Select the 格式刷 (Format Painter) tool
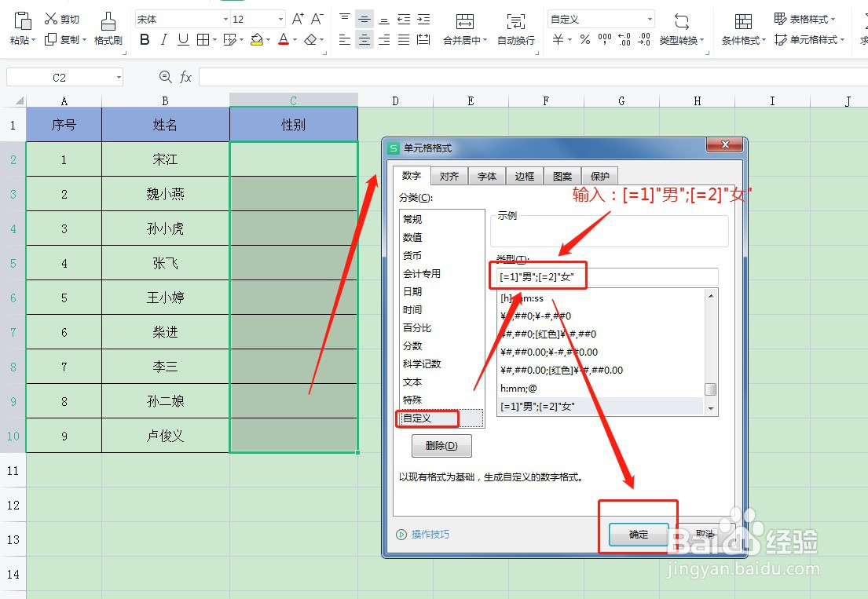Viewport: 868px width, 599px height. [x=108, y=26]
